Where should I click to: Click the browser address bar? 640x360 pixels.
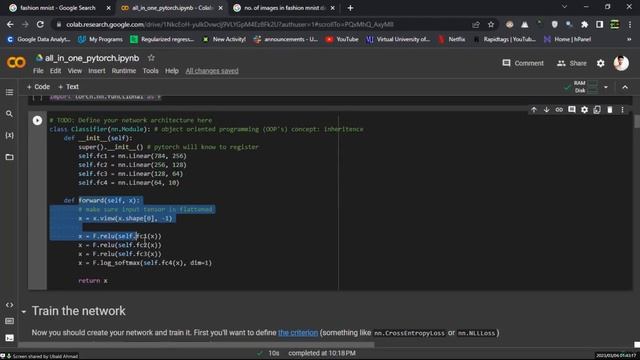261,24
